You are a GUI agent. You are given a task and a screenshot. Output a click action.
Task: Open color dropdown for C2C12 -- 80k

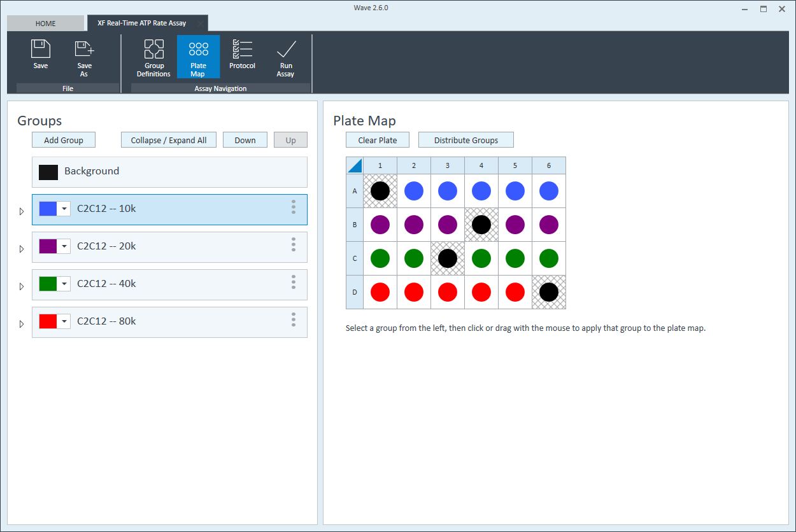tap(64, 321)
